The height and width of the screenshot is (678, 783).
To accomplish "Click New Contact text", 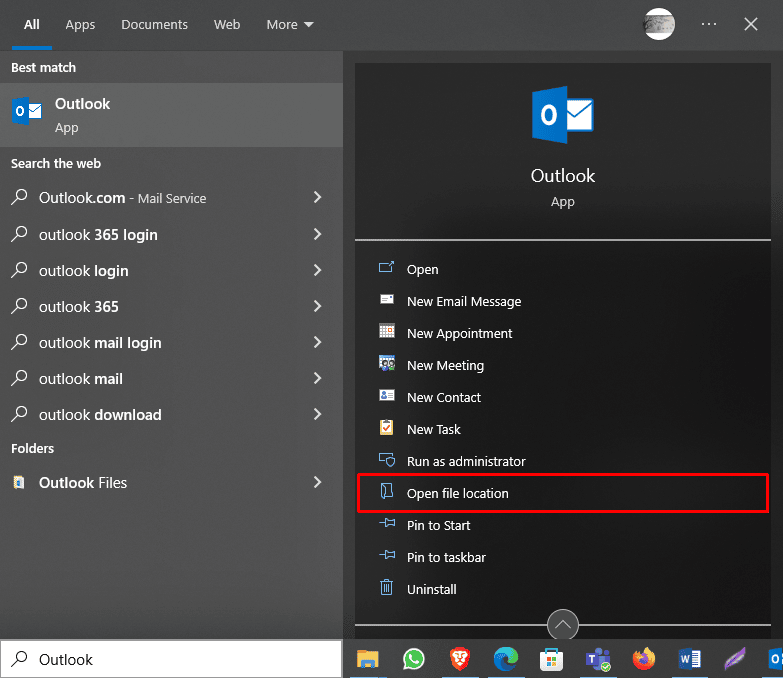I will 443,397.
